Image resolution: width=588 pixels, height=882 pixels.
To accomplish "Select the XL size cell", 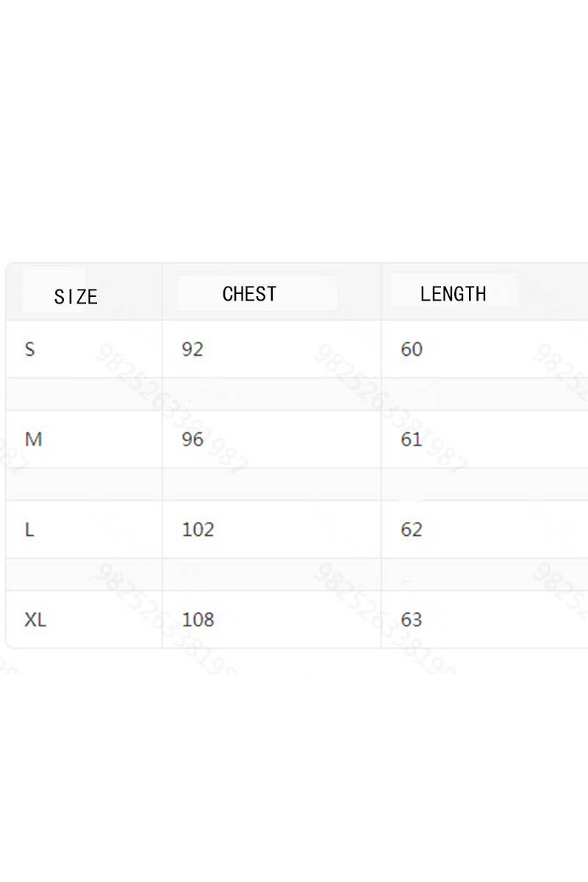I will click(x=35, y=620).
